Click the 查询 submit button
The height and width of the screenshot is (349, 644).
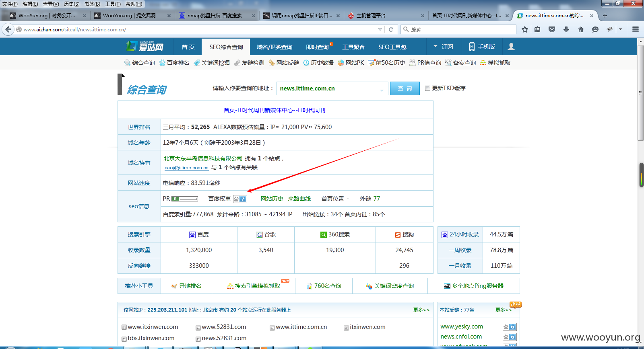click(x=405, y=88)
